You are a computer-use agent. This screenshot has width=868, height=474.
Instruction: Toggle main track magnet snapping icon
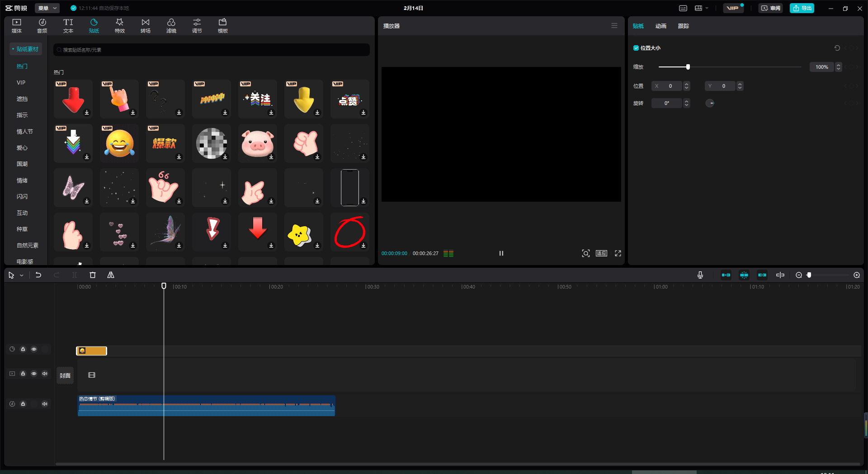(x=726, y=275)
